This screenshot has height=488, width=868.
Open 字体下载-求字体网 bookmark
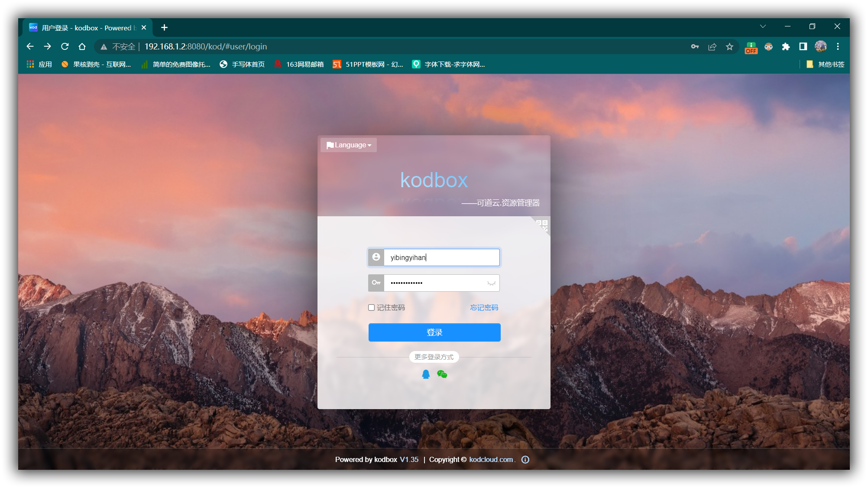tap(448, 64)
